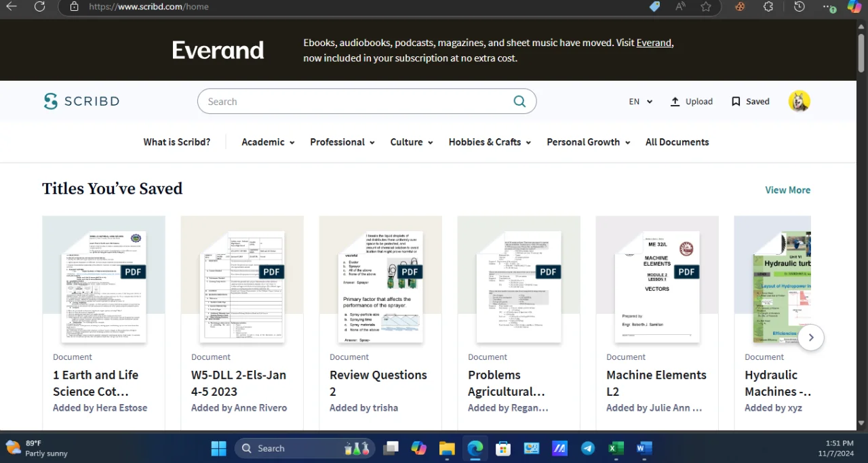Open W5-DLL 2-Els-Jan 4-5 2023 title
The image size is (868, 463).
(239, 383)
